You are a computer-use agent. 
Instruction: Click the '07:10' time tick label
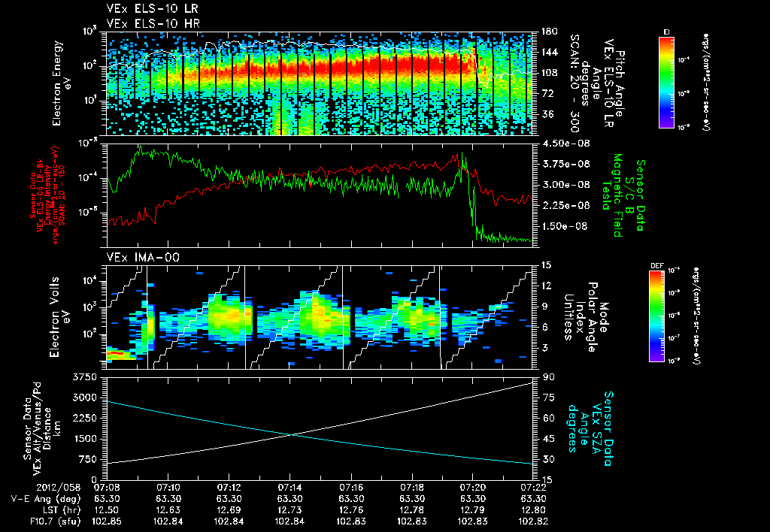[x=168, y=488]
